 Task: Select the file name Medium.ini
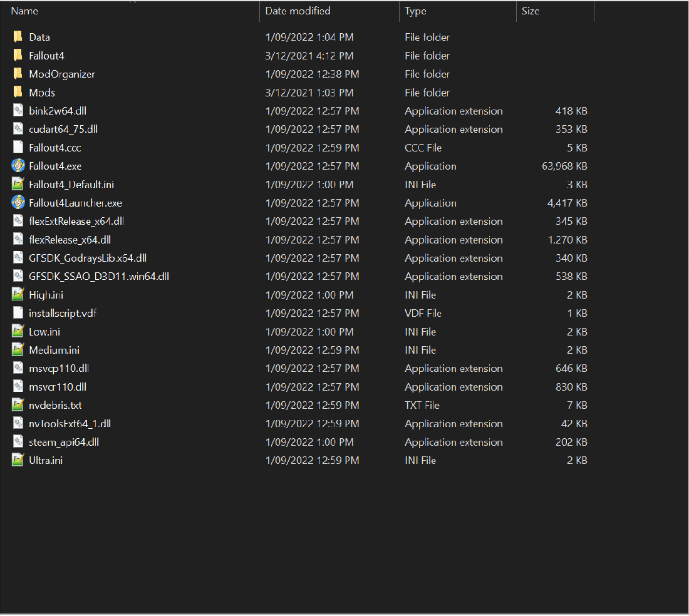[x=54, y=351]
